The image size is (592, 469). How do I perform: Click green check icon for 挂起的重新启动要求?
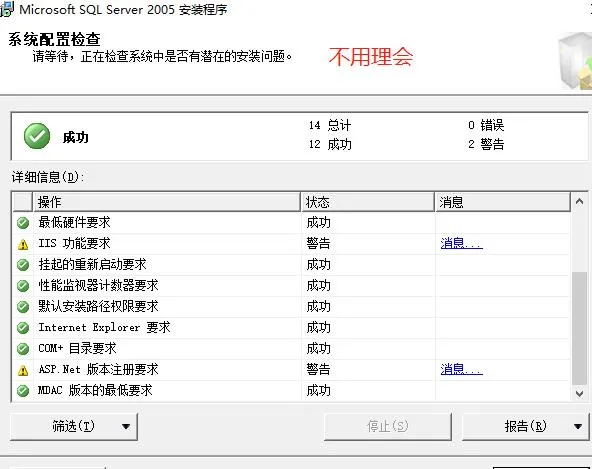point(23,265)
